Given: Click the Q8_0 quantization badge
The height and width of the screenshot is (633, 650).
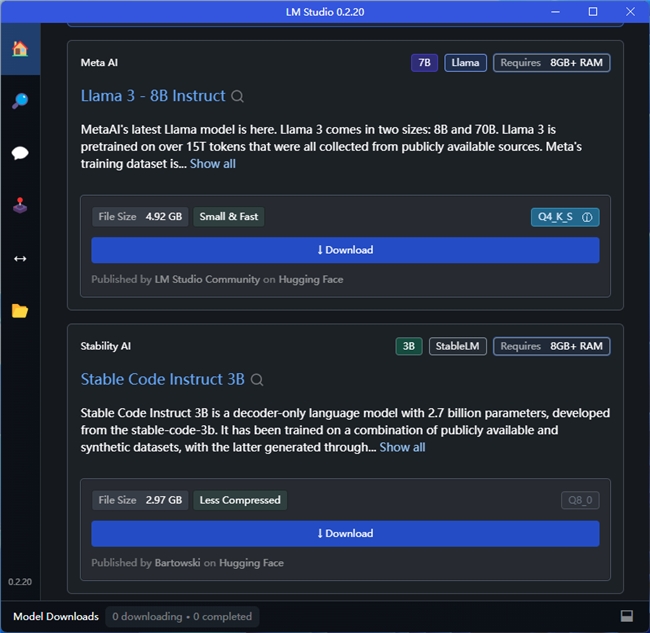Looking at the screenshot, I should pyautogui.click(x=580, y=500).
